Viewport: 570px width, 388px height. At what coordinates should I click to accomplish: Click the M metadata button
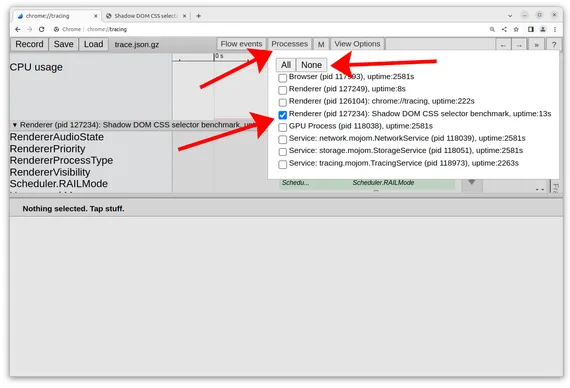321,44
